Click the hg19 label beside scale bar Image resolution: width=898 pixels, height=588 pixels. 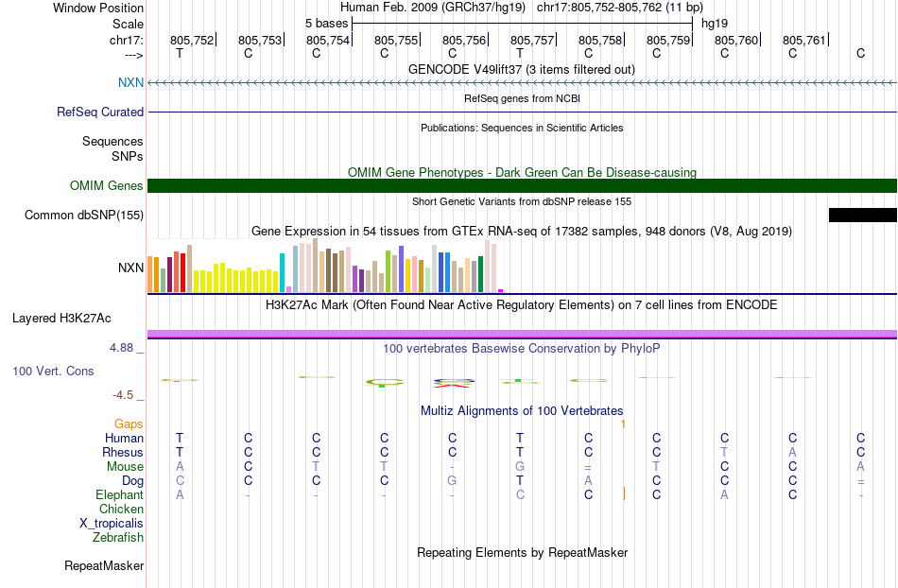coord(715,24)
